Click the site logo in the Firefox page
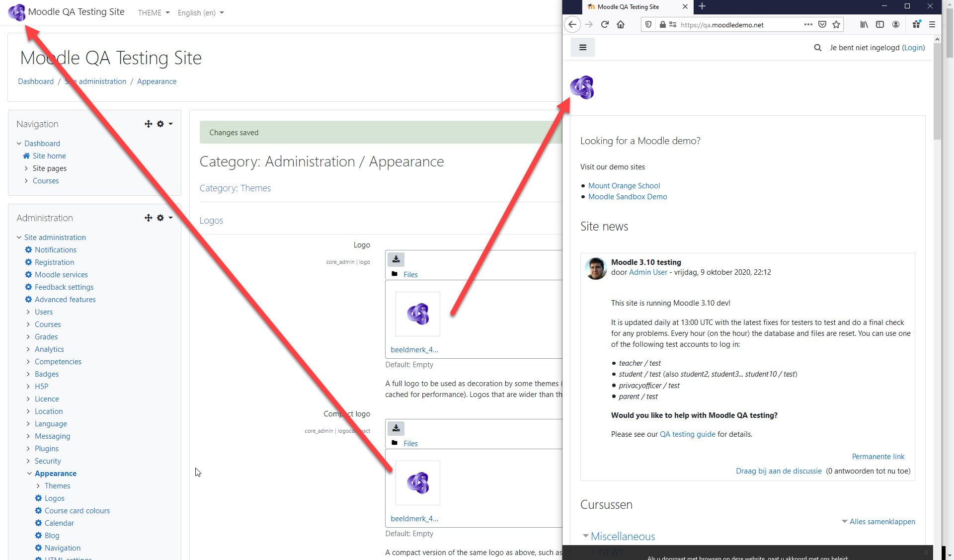The image size is (954, 560). coord(582,87)
